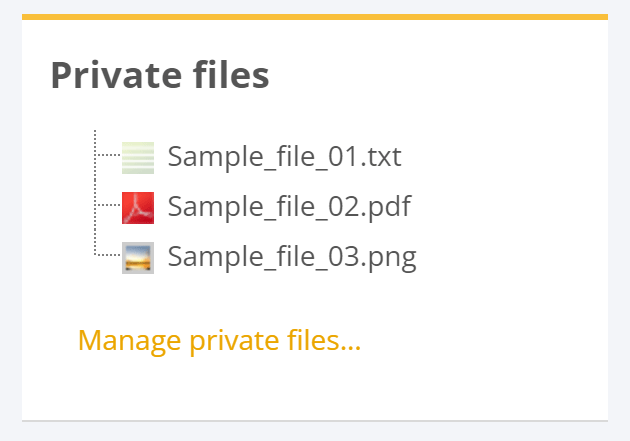Click the red PDF icon
Image resolution: width=630 pixels, height=441 pixels.
tap(138, 208)
